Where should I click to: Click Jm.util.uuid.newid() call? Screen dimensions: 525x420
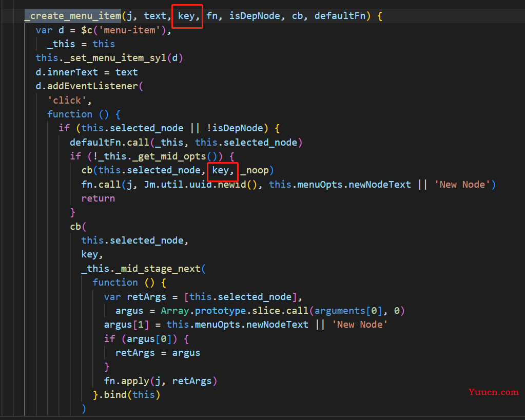click(x=200, y=185)
